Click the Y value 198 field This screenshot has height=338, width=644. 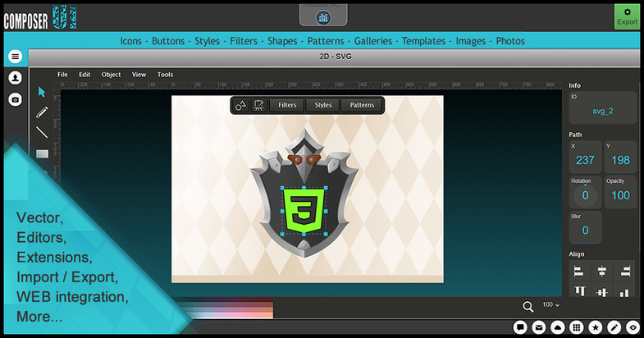(x=620, y=158)
